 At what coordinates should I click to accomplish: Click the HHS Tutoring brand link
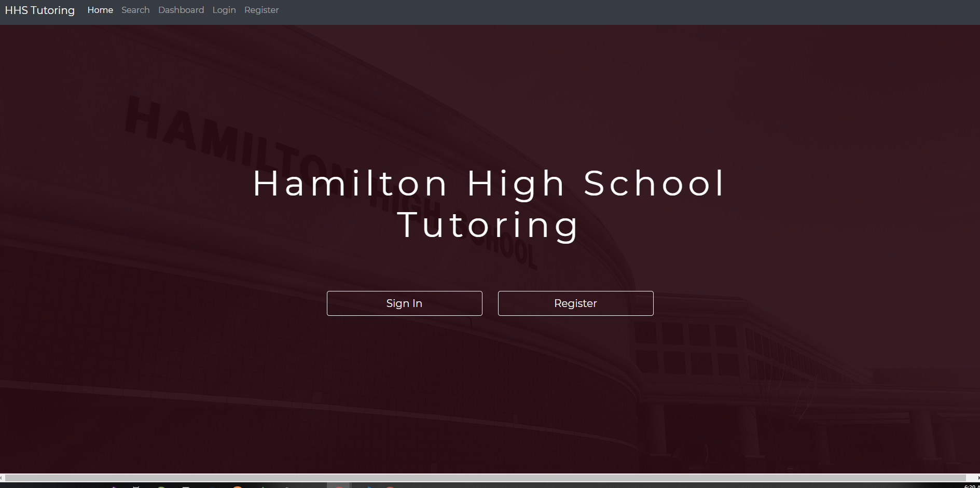(40, 10)
